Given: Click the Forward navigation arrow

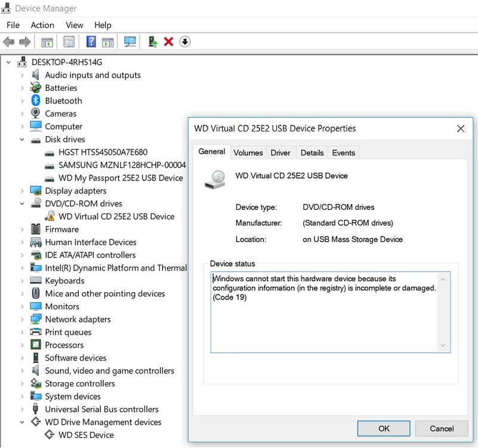Looking at the screenshot, I should click(24, 41).
